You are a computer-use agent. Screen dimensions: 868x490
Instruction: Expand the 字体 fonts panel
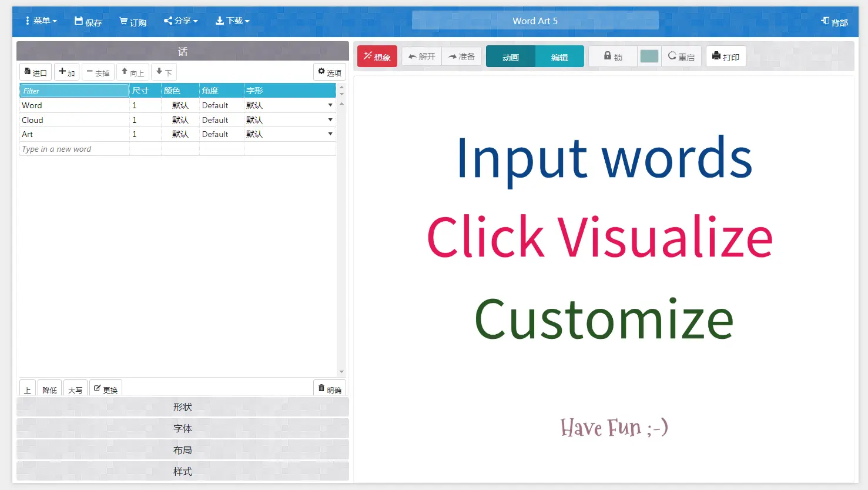click(x=183, y=428)
